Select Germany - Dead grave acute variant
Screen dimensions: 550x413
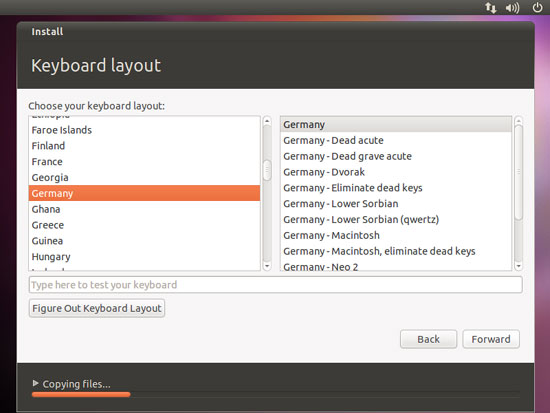(x=396, y=156)
